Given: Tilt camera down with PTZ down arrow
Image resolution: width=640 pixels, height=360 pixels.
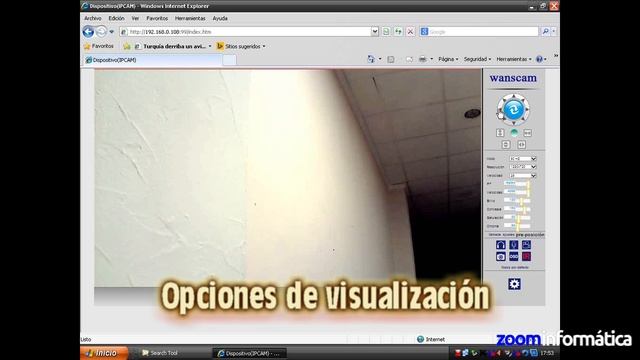Looking at the screenshot, I should coord(513,122).
